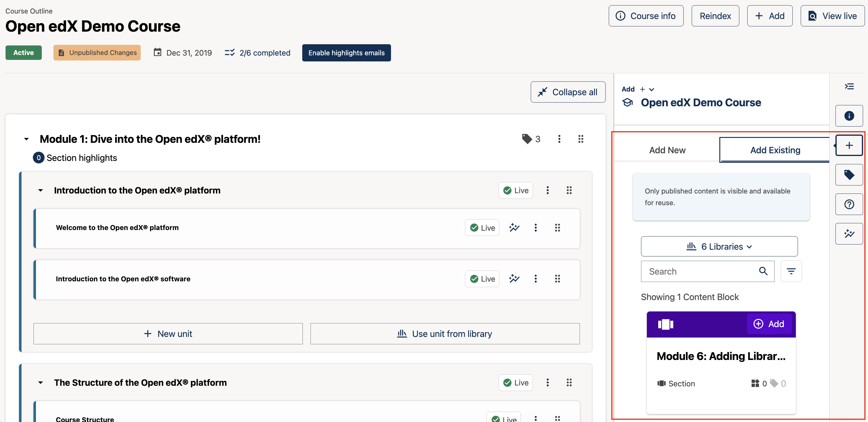Click the section icon on the purple card header
This screenshot has width=868, height=422.
click(x=666, y=324)
